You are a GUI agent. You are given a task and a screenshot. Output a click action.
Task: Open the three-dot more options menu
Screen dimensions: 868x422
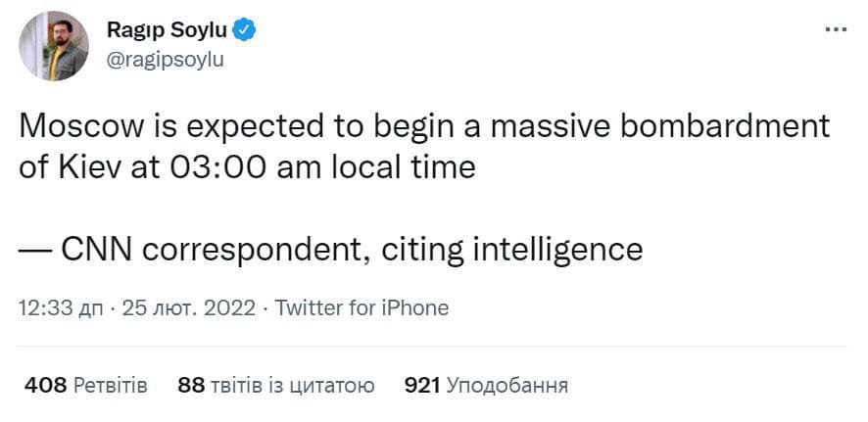click(836, 29)
